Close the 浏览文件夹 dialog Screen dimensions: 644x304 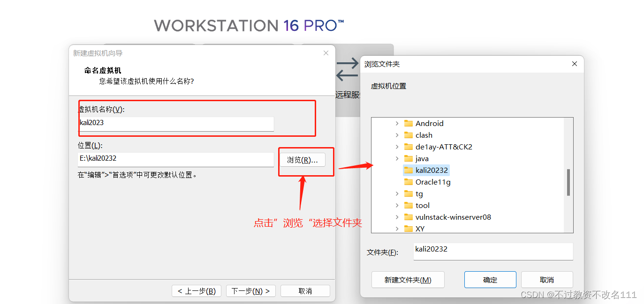click(x=575, y=64)
